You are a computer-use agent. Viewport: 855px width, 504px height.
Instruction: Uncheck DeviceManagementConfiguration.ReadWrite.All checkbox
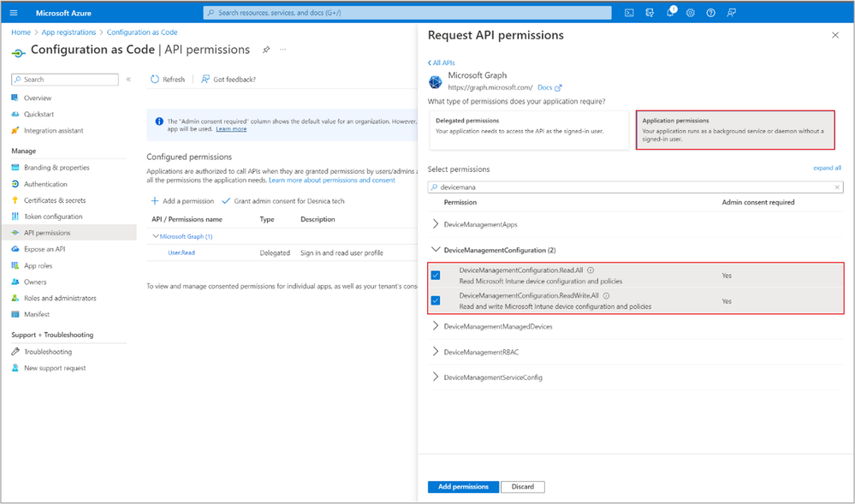[435, 300]
